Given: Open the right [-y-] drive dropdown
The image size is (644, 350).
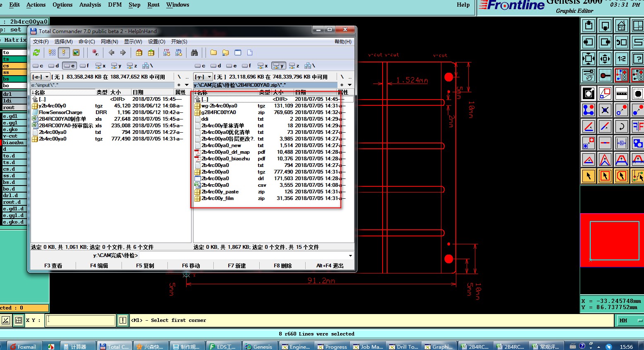Looking at the screenshot, I should pos(203,77).
